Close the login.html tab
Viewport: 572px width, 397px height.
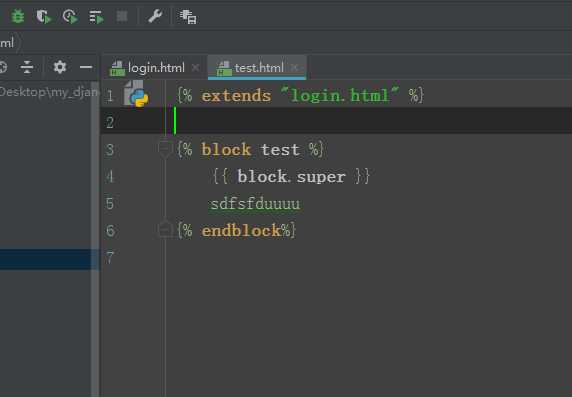196,68
